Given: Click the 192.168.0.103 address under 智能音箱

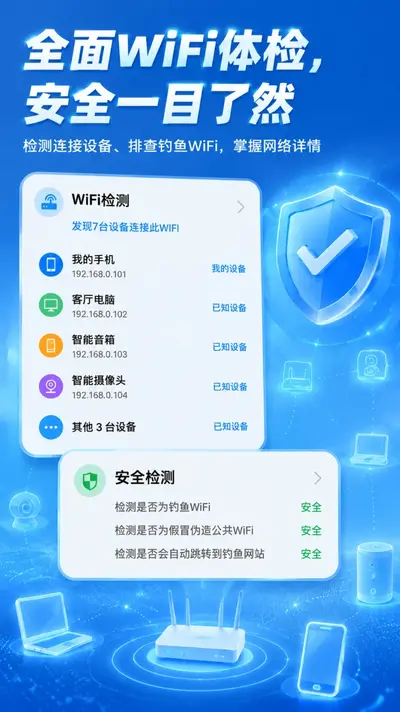Looking at the screenshot, I should [99, 354].
